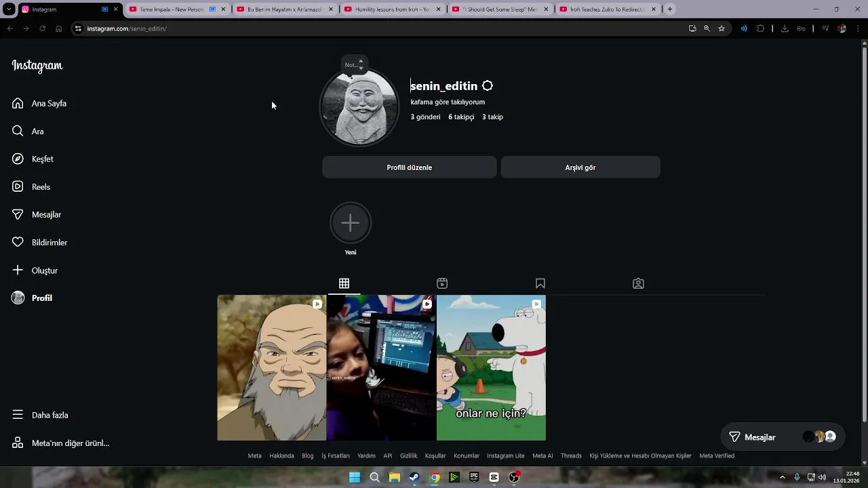868x488 pixels.
Task: Open the floating Mesajlar chat button
Action: (x=782, y=437)
